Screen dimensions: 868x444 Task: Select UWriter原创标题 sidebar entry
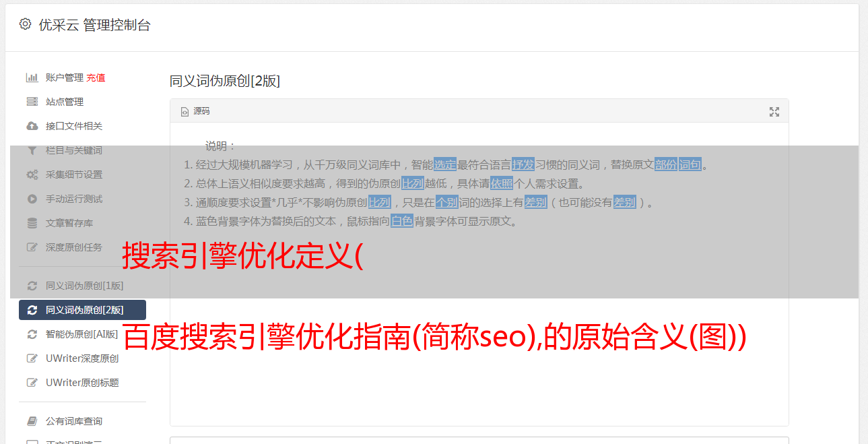tap(82, 383)
